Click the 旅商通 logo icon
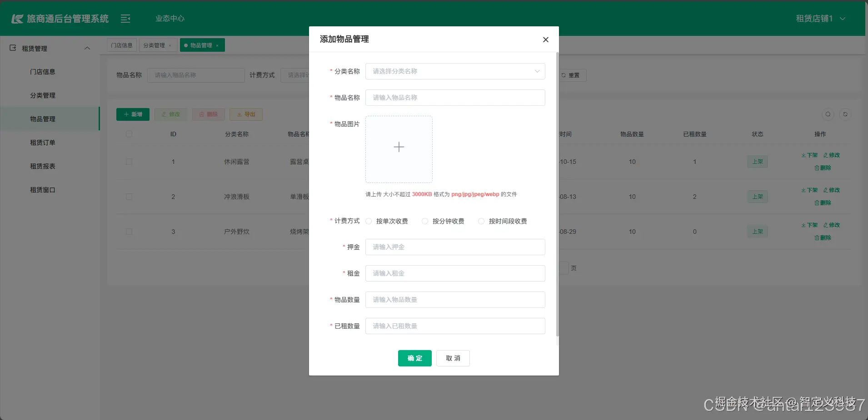The height and width of the screenshot is (420, 868). pyautogui.click(x=17, y=19)
